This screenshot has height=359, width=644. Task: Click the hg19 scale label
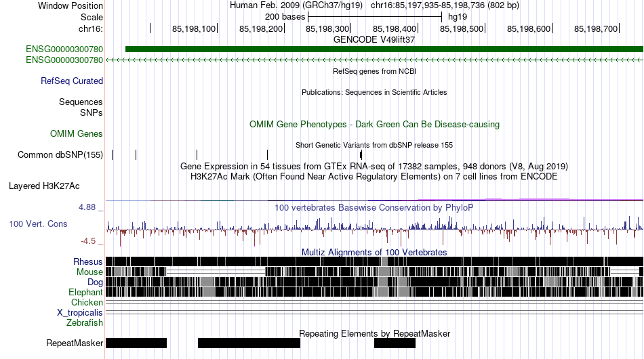[458, 17]
